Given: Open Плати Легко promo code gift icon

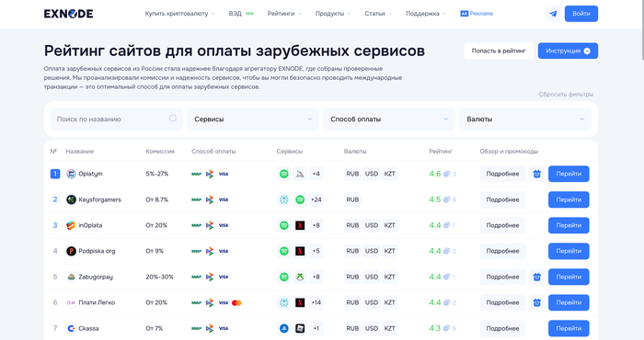Looking at the screenshot, I should tap(536, 302).
